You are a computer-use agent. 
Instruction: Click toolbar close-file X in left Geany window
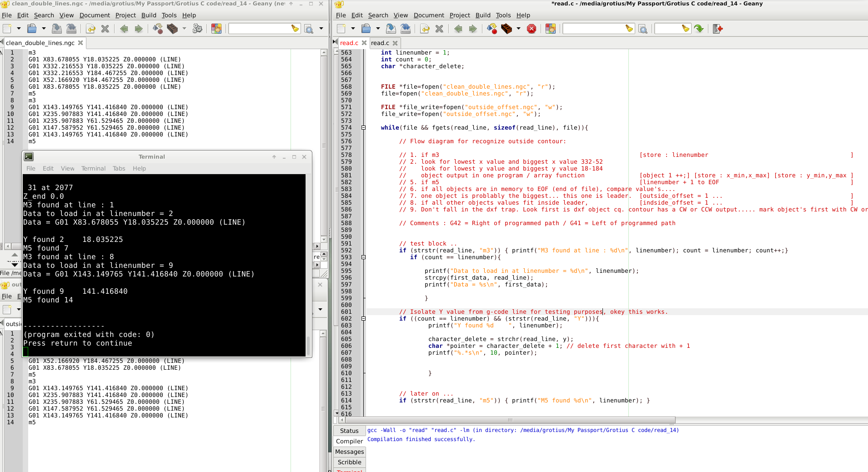[105, 29]
